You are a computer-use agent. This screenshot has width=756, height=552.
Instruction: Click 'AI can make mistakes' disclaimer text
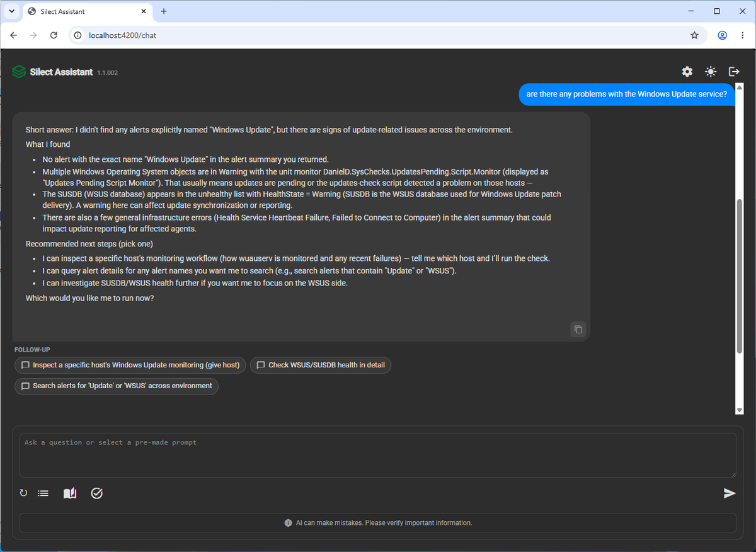pyautogui.click(x=384, y=523)
